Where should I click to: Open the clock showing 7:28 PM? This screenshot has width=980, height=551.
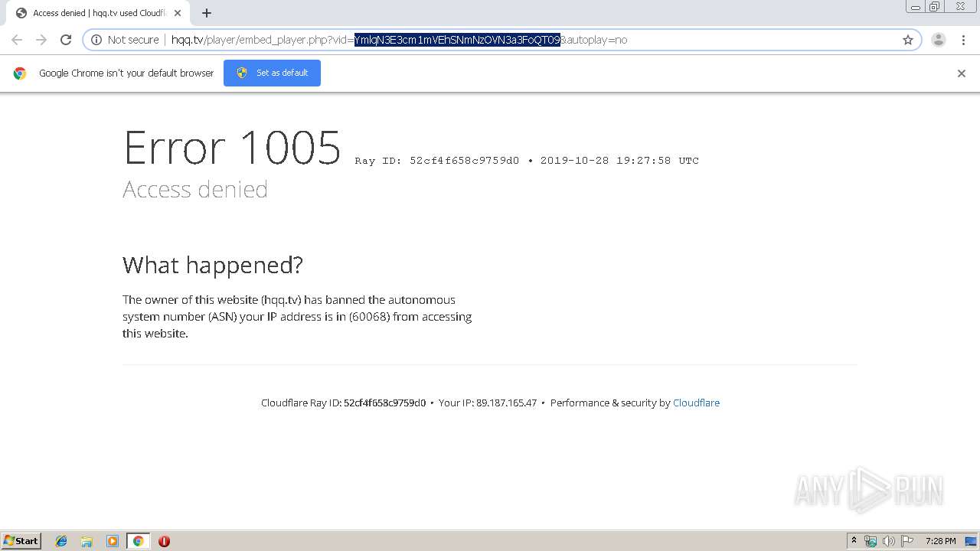pyautogui.click(x=940, y=541)
